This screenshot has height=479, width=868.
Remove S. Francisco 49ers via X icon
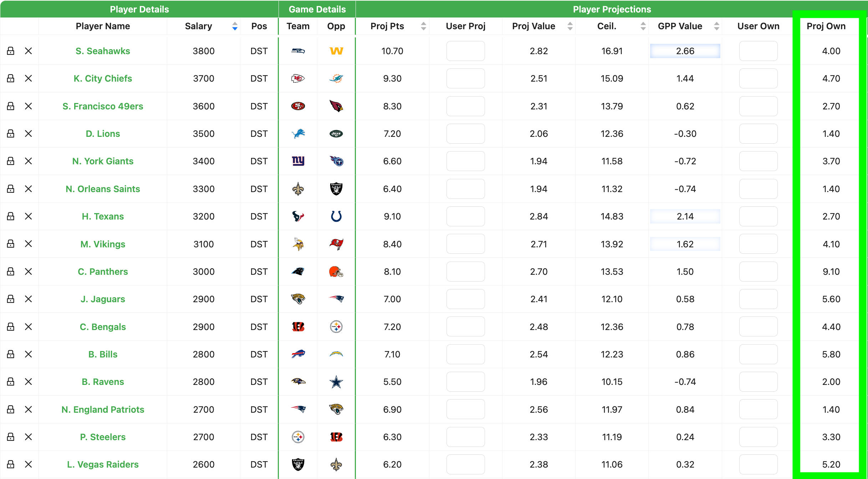point(29,106)
